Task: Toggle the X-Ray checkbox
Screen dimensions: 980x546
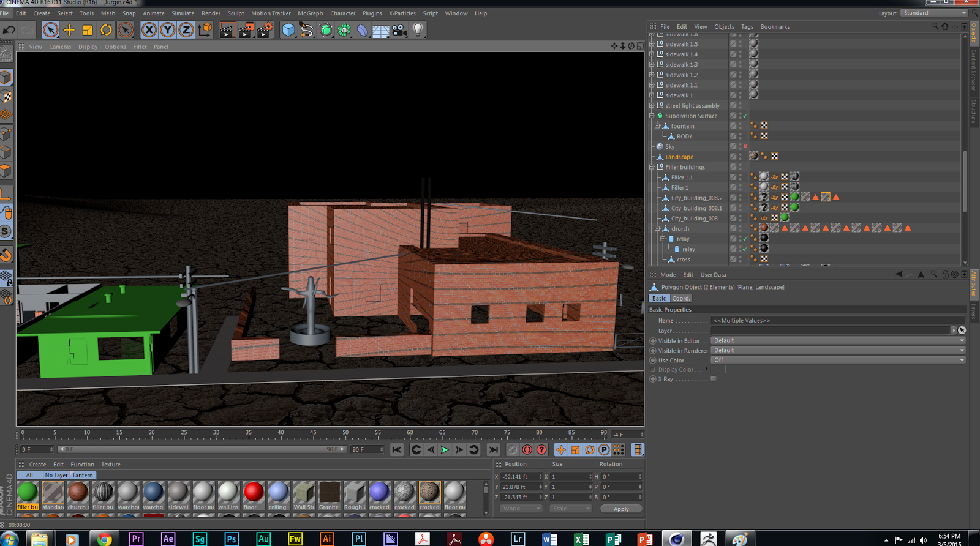Action: pos(714,379)
